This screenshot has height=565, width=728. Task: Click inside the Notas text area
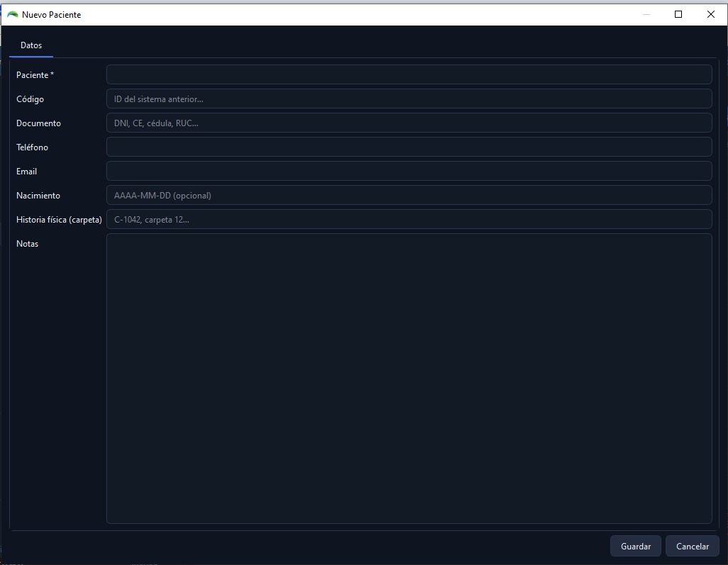409,379
